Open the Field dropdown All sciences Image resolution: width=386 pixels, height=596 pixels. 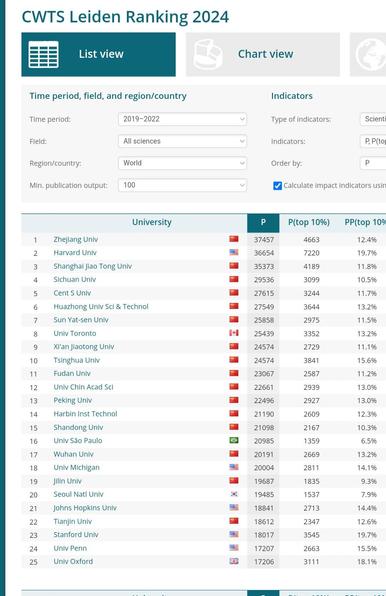[182, 141]
